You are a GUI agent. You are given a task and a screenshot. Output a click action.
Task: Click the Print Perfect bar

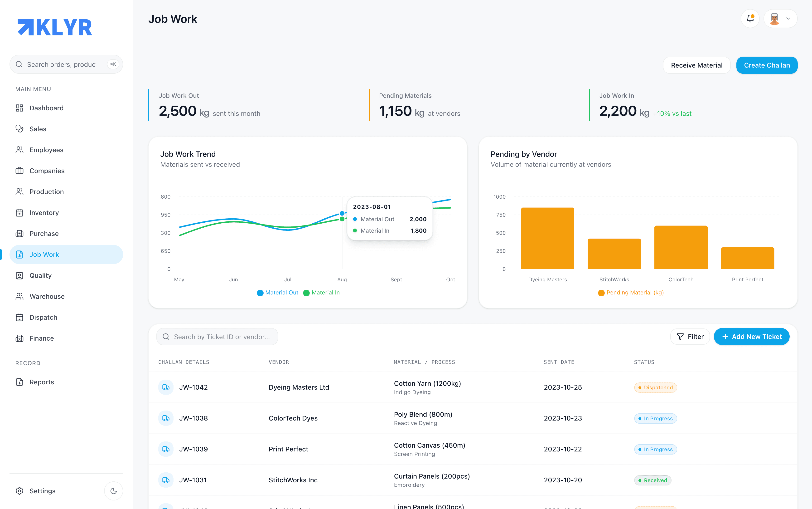pyautogui.click(x=747, y=258)
